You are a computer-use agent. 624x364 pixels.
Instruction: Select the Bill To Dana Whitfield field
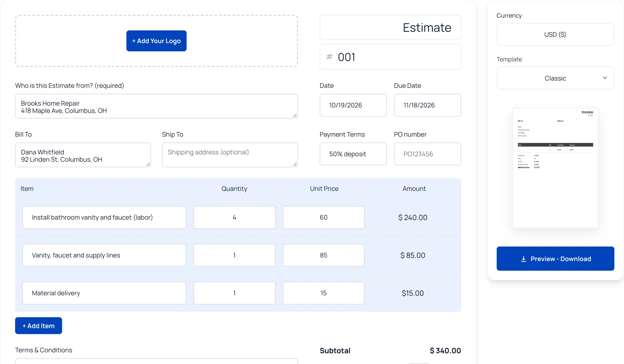(x=83, y=155)
